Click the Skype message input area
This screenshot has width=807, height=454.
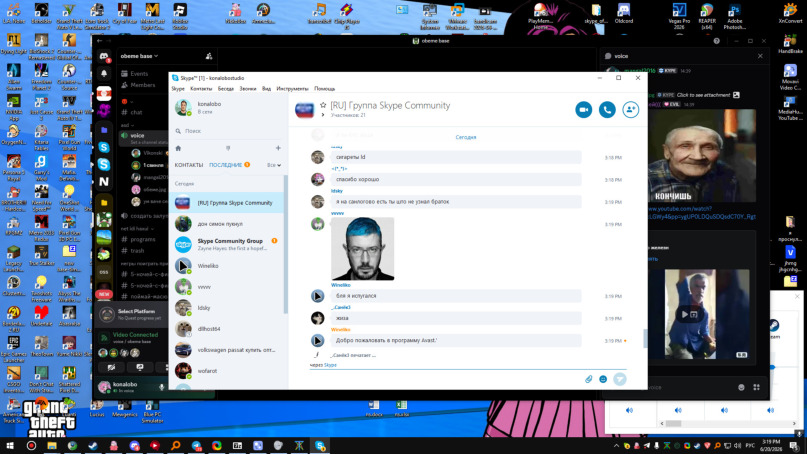[x=445, y=379]
